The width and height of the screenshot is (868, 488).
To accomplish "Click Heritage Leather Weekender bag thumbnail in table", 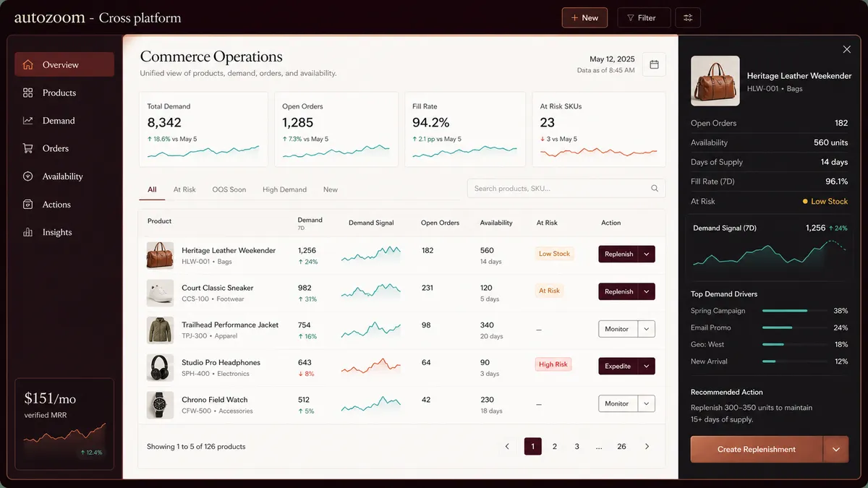I will point(160,256).
